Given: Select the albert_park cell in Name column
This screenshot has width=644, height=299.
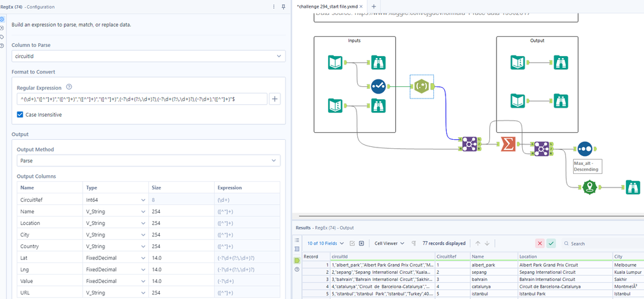Looking at the screenshot, I should pos(494,265).
